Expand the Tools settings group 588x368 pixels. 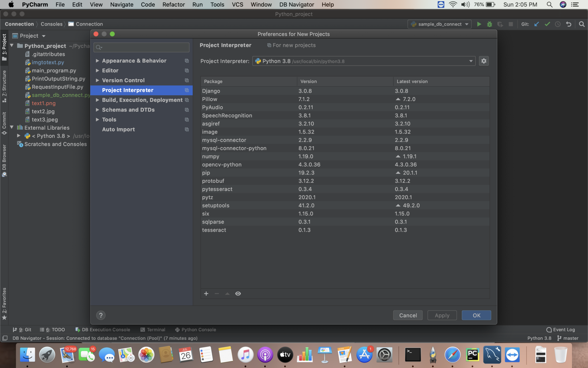pos(97,119)
